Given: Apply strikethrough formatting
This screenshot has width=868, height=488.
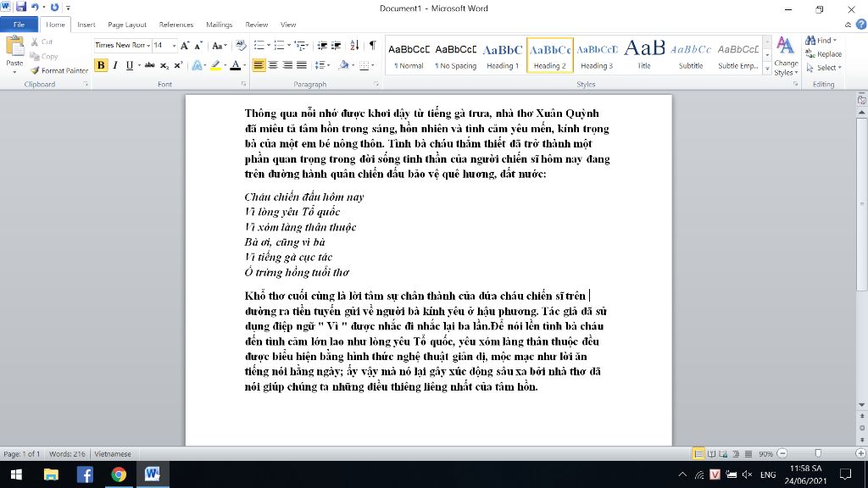Looking at the screenshot, I should pyautogui.click(x=149, y=65).
